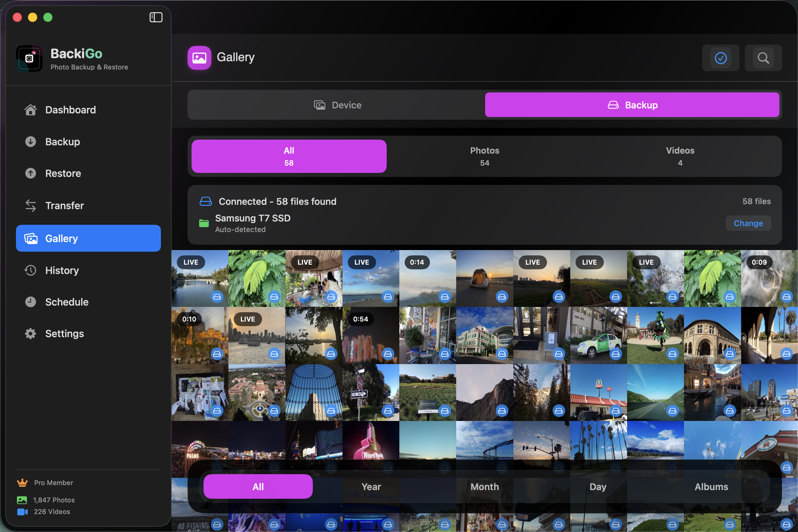Open the search magnifier icon
Screen dimensions: 798x532
tap(763, 58)
